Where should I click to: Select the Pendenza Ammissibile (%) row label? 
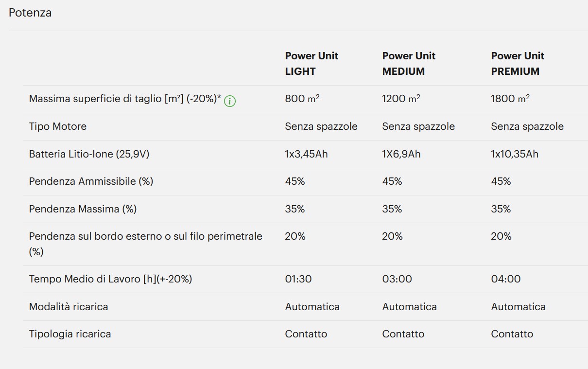click(91, 181)
